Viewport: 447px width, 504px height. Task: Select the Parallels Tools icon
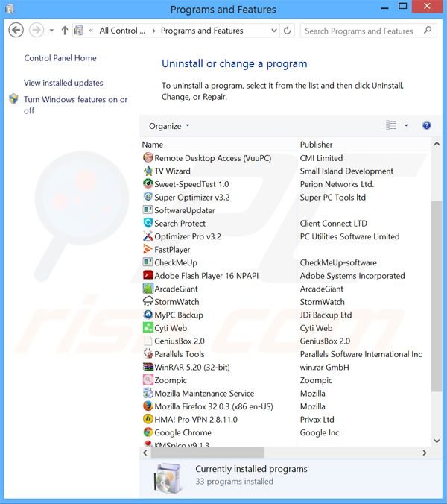coord(148,354)
